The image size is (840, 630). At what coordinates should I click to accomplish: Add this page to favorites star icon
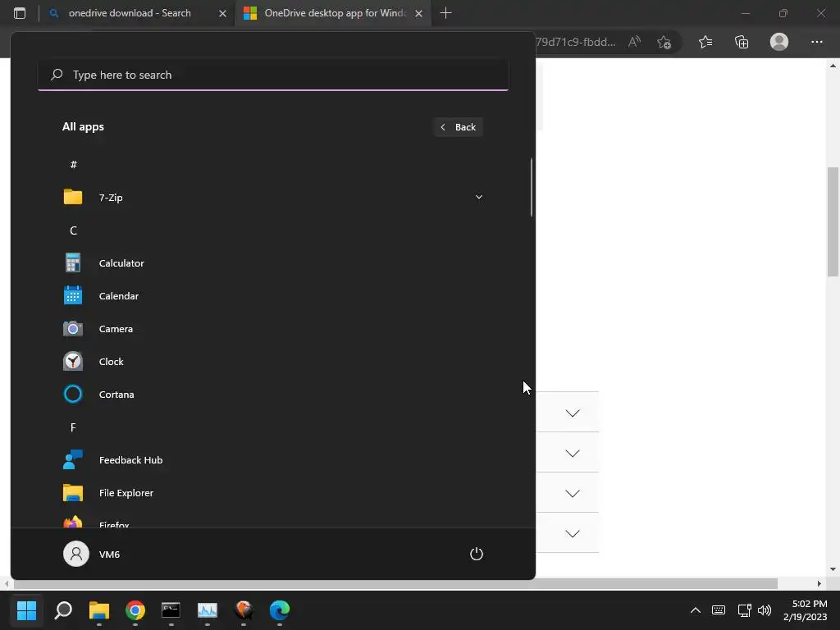point(664,42)
